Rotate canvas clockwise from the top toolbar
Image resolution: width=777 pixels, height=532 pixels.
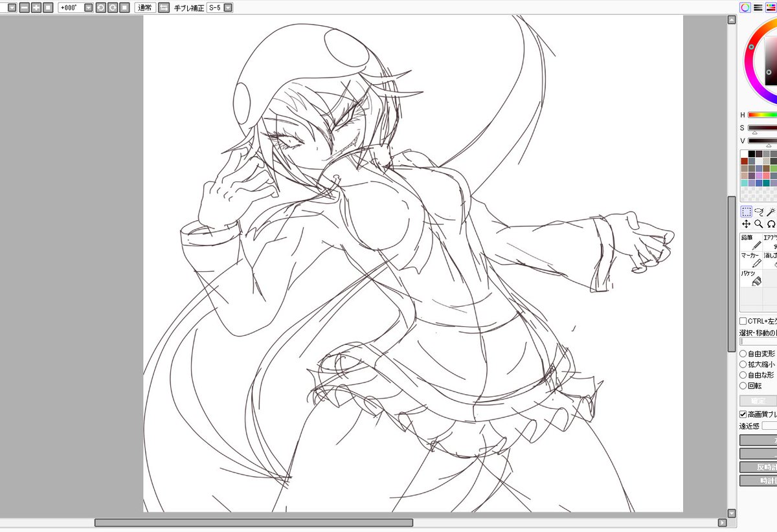click(112, 8)
